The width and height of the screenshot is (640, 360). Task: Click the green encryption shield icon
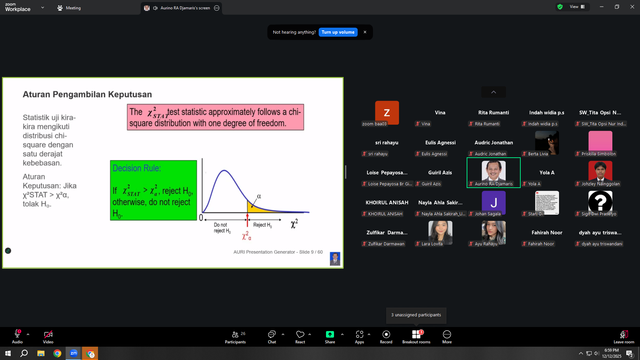(560, 7)
